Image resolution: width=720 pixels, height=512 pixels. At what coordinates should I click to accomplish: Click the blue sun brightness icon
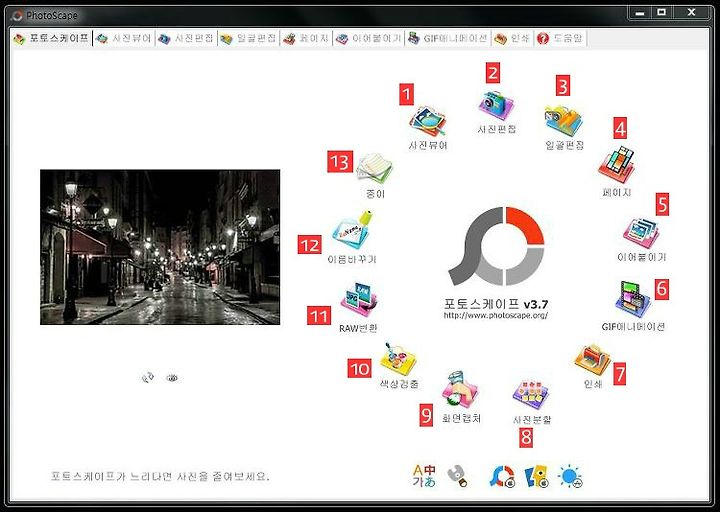(570, 477)
